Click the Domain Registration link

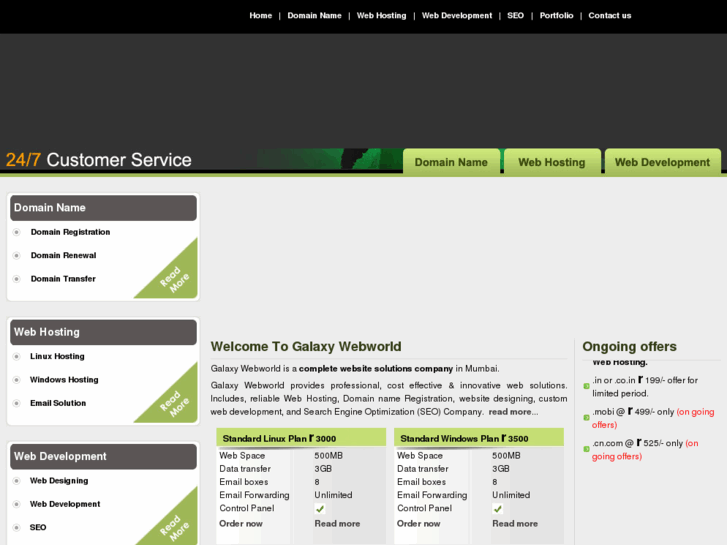pyautogui.click(x=70, y=232)
